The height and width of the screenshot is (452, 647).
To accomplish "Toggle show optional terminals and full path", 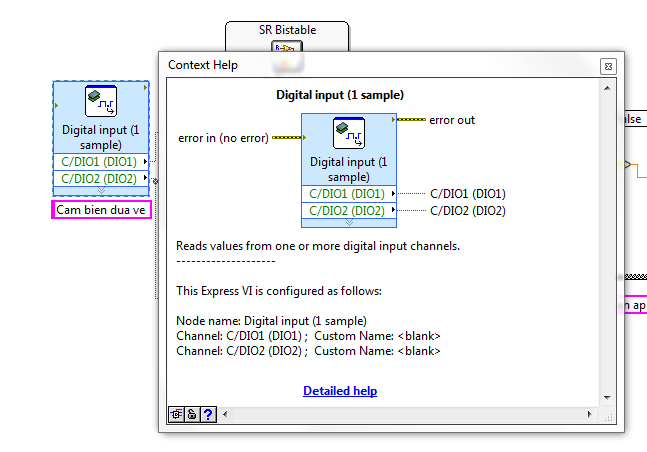I will tap(176, 414).
